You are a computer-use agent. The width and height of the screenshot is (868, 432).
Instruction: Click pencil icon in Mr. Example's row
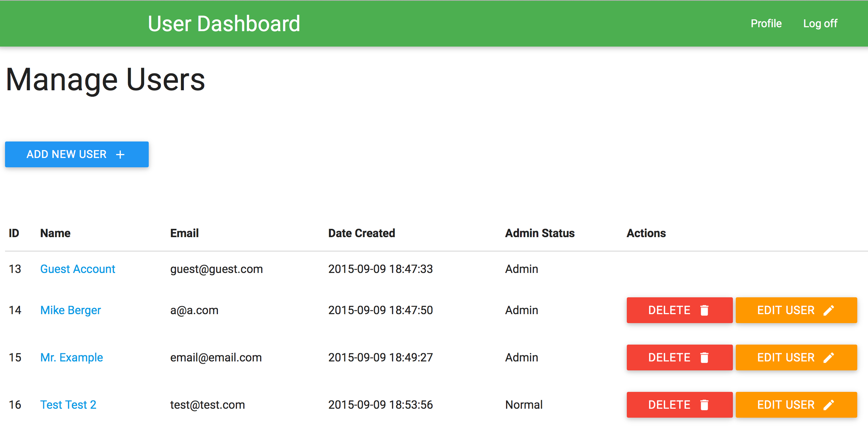pyautogui.click(x=829, y=357)
